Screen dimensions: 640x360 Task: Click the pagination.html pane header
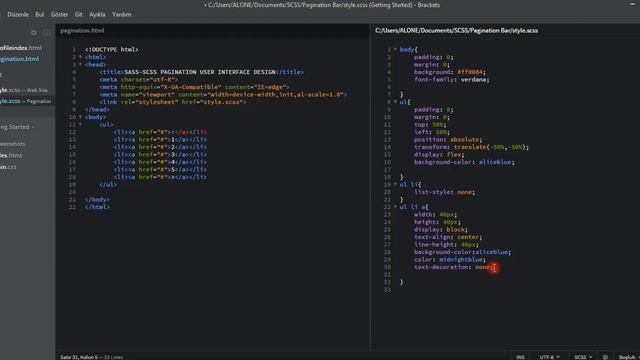point(82,31)
